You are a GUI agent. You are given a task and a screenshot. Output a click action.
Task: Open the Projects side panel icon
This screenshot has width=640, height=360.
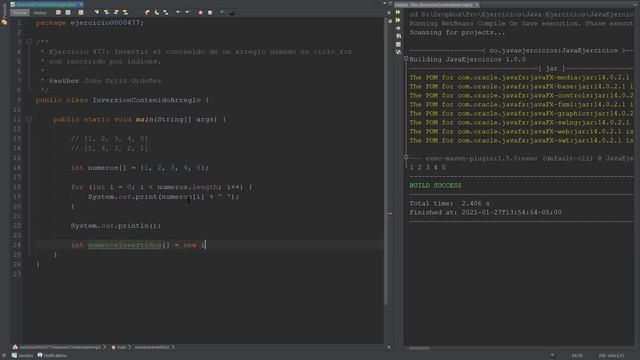[4, 22]
